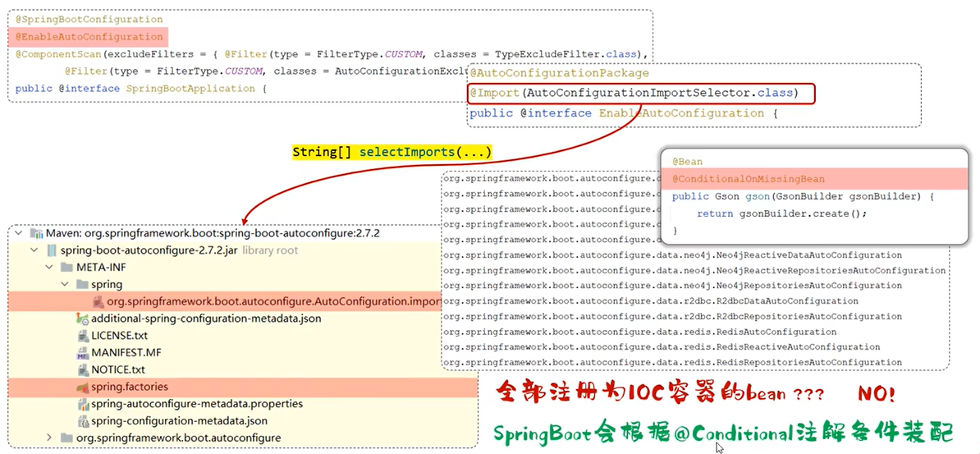
Task: Open org.springframework.boot.autoconfigure.AutoConfiguration.imports file
Action: pyautogui.click(x=274, y=301)
